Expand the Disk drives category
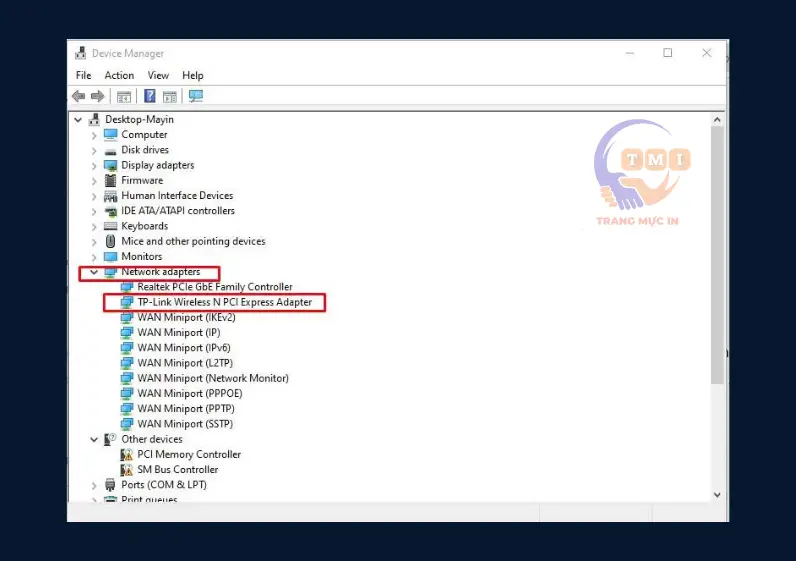 click(94, 151)
